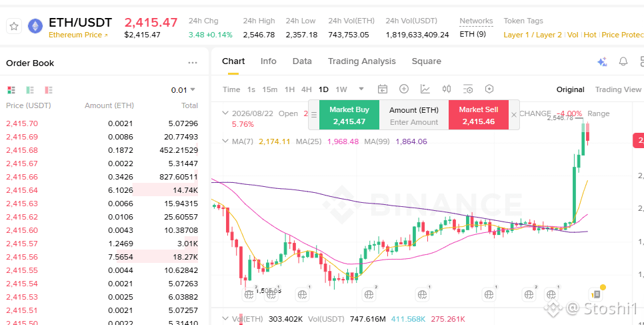644x325 pixels.
Task: Select the 1H chart interval
Action: tap(289, 89)
